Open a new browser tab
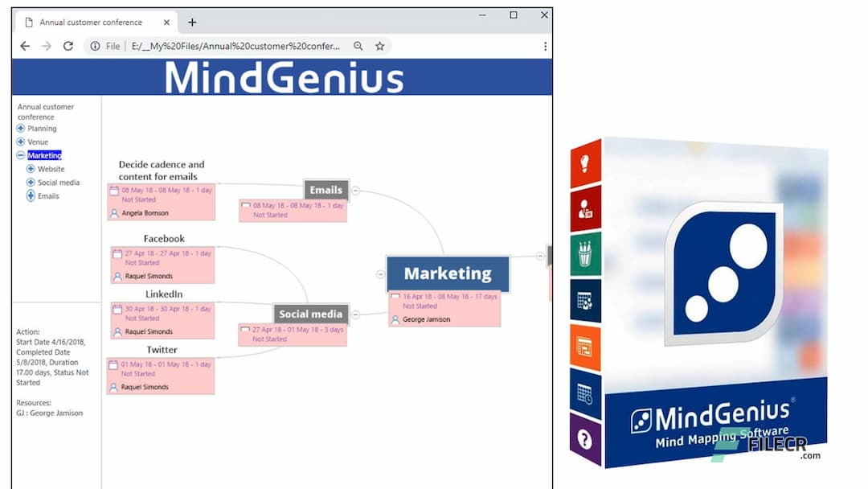This screenshot has height=489, width=868. 192,23
